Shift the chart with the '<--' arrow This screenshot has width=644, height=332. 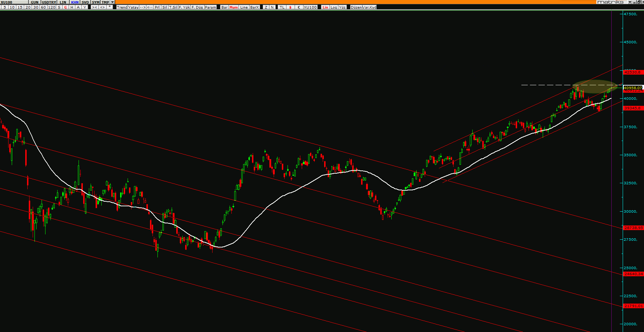150,7
